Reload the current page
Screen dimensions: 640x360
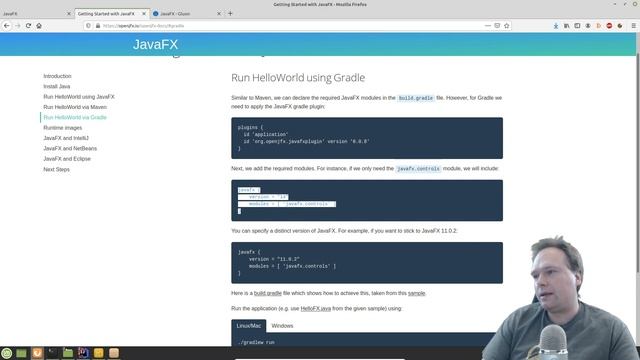(x=28, y=26)
